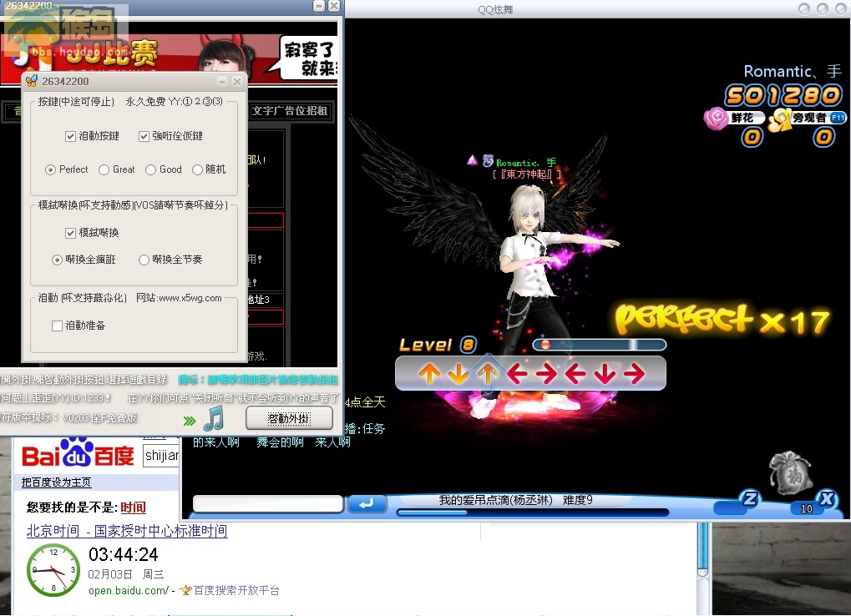Toggle the 洎動按鍵 checkbox

pyautogui.click(x=70, y=136)
